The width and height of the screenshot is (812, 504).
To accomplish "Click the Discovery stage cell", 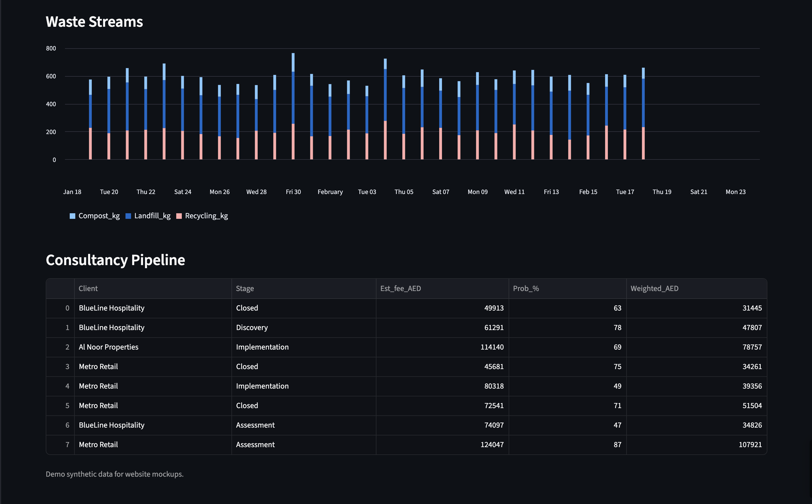I will click(x=252, y=327).
